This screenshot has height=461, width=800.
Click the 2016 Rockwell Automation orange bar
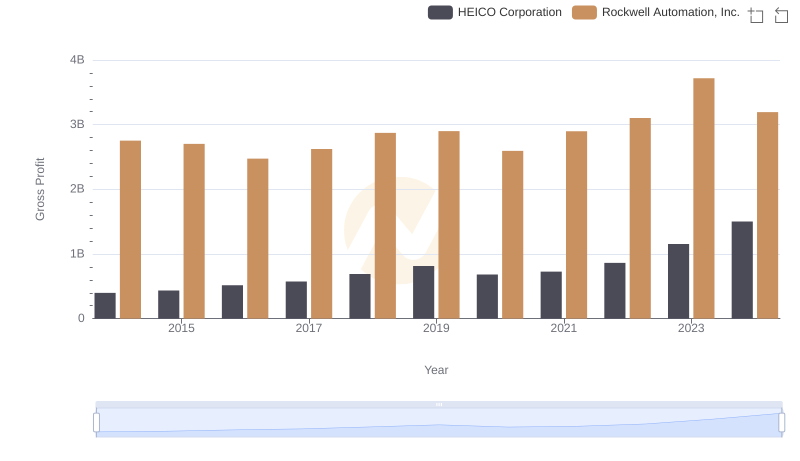[x=258, y=238]
